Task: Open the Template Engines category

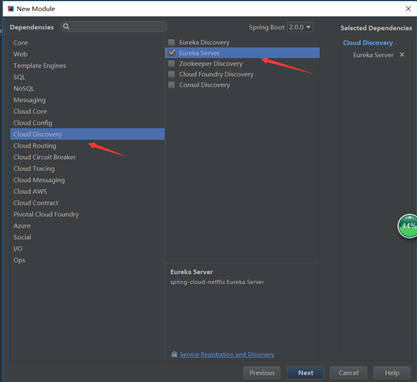Action: click(87, 66)
